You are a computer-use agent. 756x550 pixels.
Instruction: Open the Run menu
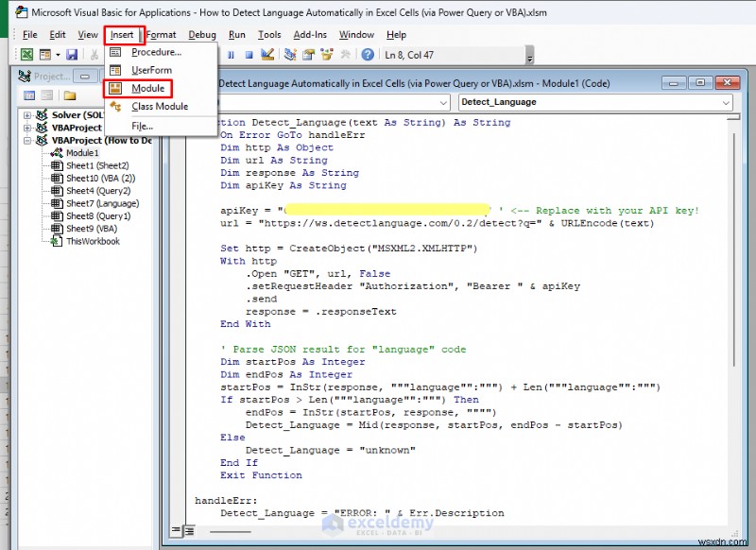tap(237, 35)
